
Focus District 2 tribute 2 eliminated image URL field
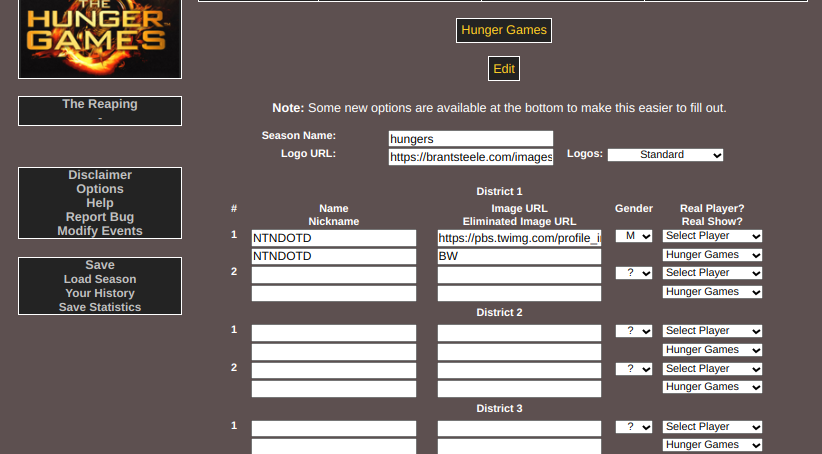(520, 389)
